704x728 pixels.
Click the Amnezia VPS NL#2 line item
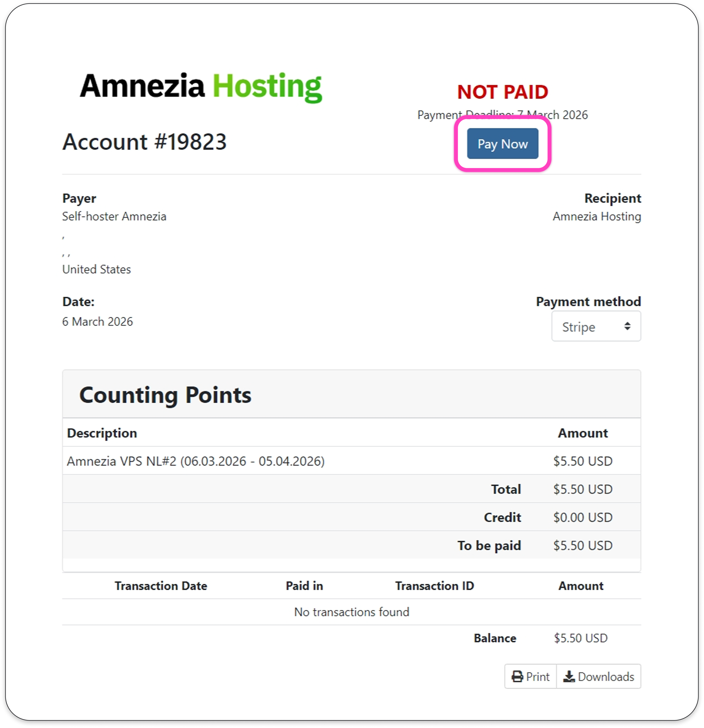[x=195, y=461]
